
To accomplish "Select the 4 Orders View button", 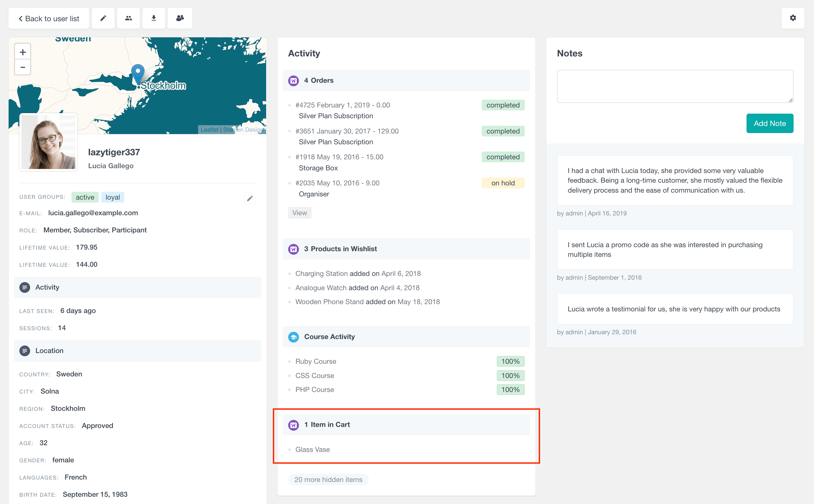I will (300, 213).
